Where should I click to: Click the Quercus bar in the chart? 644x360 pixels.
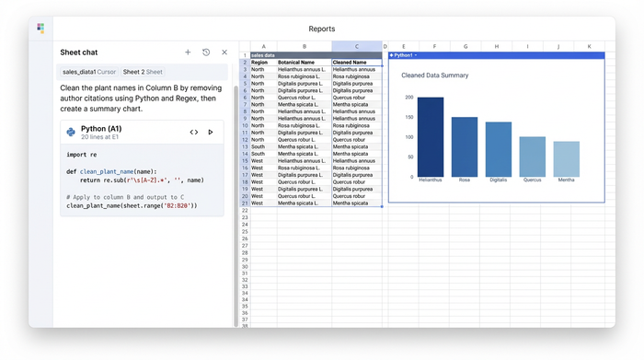pyautogui.click(x=533, y=157)
